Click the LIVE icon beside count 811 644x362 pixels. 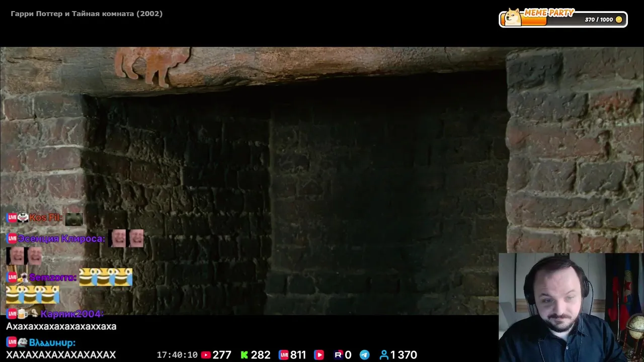[x=284, y=355]
